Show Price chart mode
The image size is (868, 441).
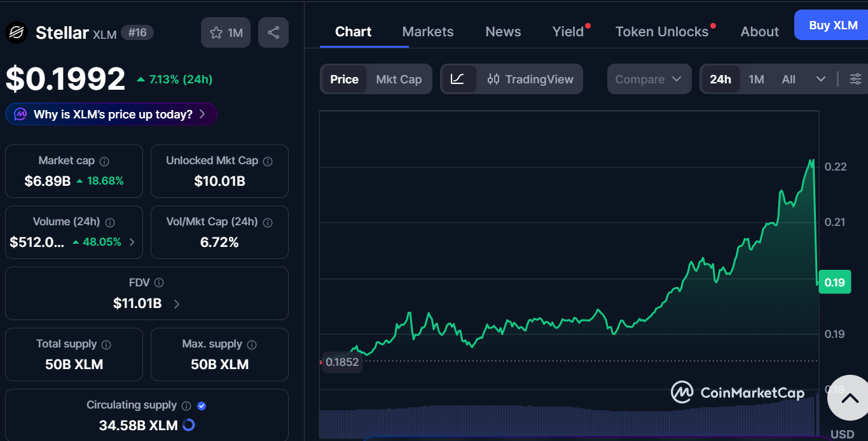point(344,79)
